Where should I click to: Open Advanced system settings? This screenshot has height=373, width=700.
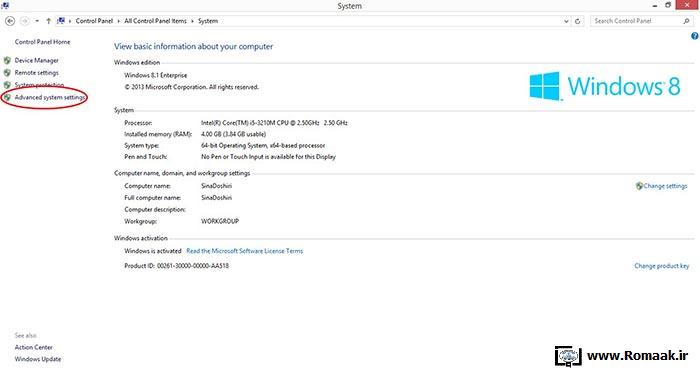pyautogui.click(x=50, y=97)
